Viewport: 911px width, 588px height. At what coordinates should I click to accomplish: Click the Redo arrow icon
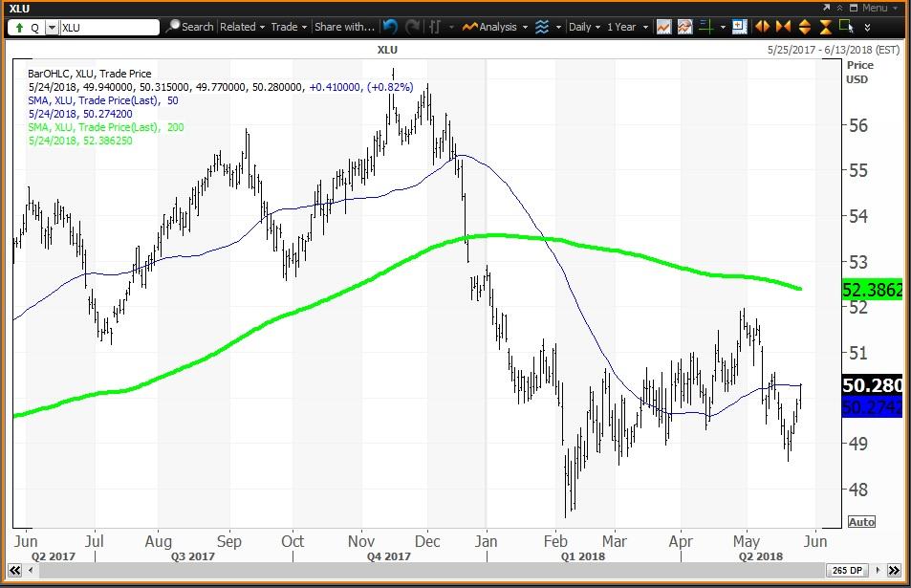(x=413, y=26)
